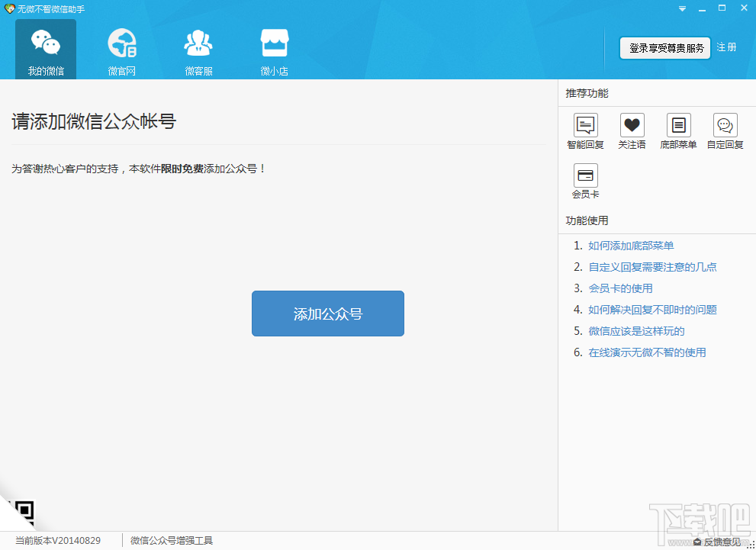This screenshot has height=550, width=756.
Task: Open link 微信应该是这样玩的
Action: 636,331
